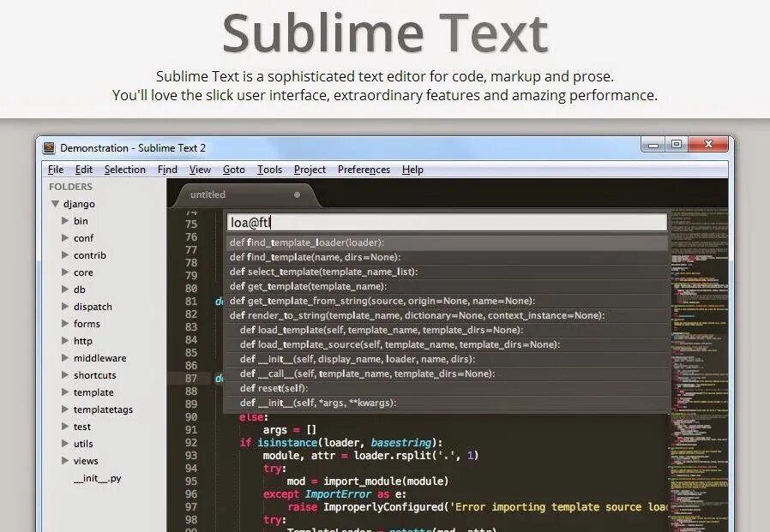Expand the middleware folder arrow
This screenshot has height=532, width=770.
click(x=65, y=358)
